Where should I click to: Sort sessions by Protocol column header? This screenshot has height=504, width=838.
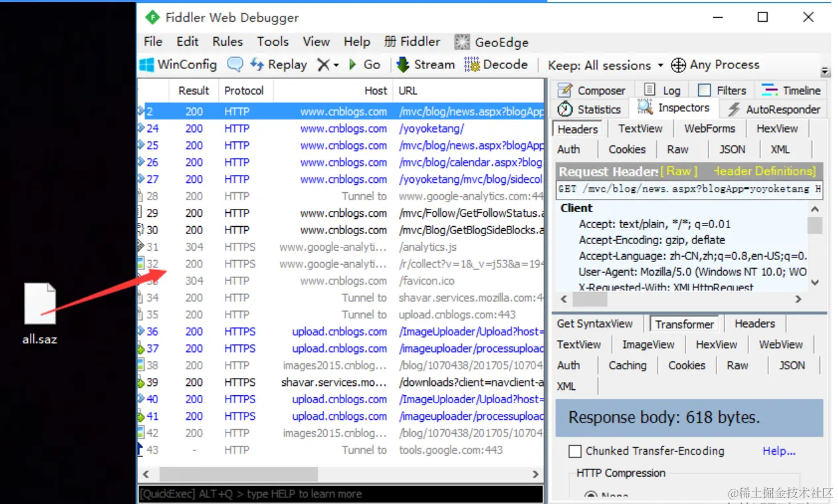point(244,91)
